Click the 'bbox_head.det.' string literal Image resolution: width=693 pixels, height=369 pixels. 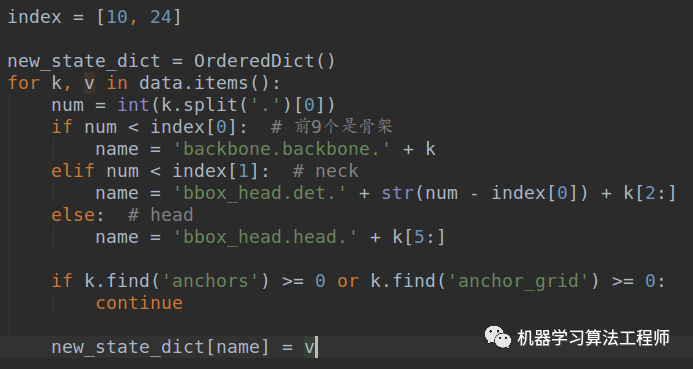click(x=260, y=193)
